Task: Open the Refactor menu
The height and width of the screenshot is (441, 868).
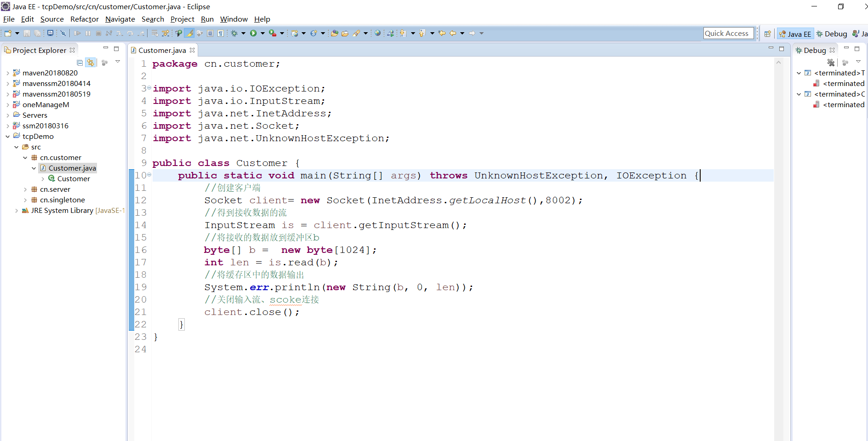Action: tap(85, 19)
